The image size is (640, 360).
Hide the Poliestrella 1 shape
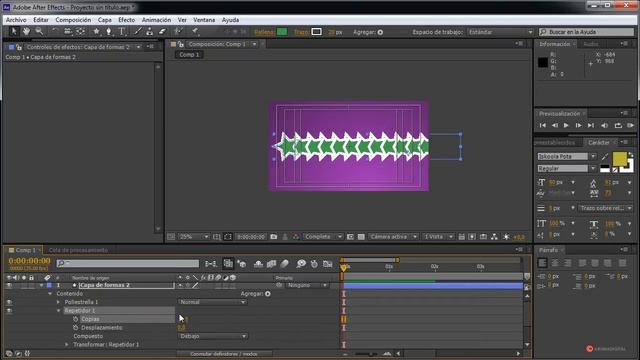tap(9, 302)
